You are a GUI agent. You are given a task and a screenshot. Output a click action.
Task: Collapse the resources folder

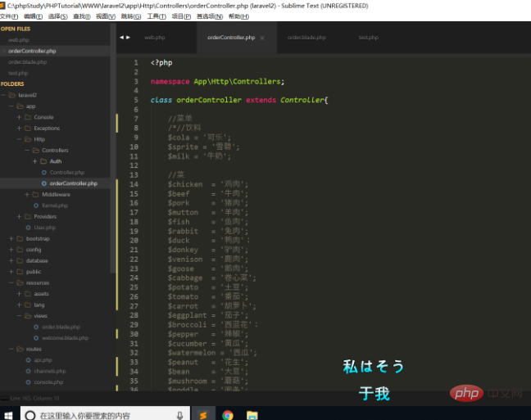click(x=11, y=283)
